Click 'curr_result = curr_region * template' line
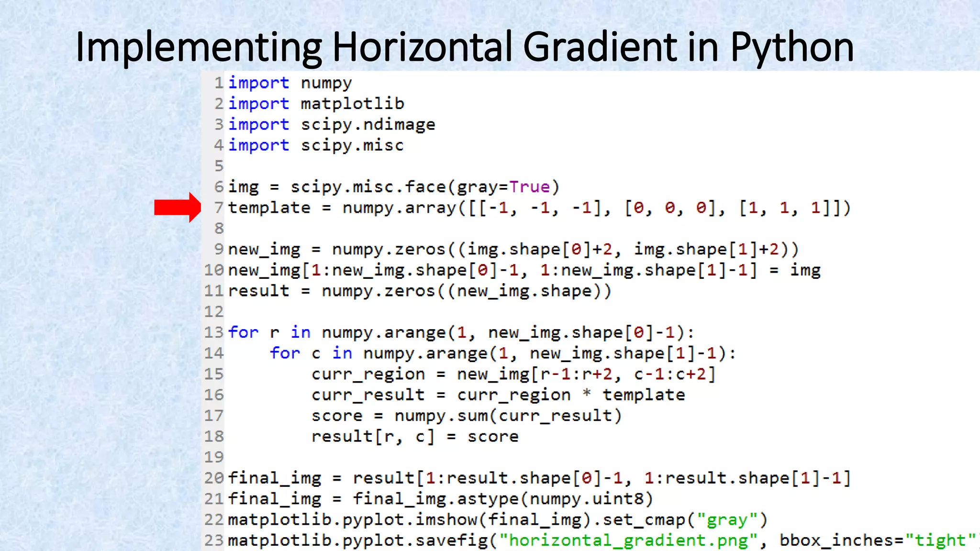980x551 pixels. [498, 395]
